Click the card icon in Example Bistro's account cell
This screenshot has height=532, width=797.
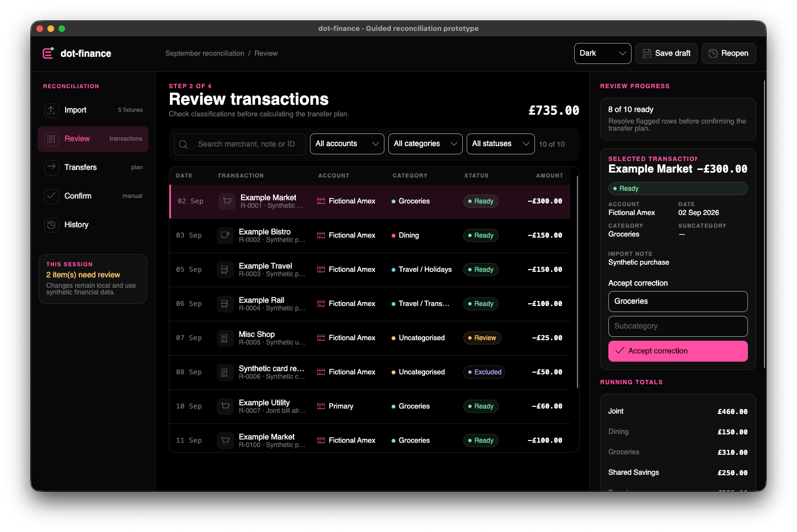[321, 235]
